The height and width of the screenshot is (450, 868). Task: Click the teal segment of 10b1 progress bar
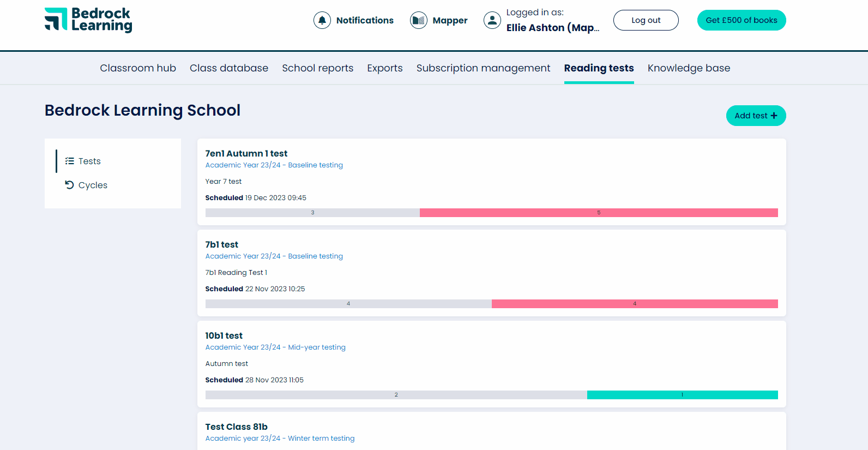click(x=683, y=395)
